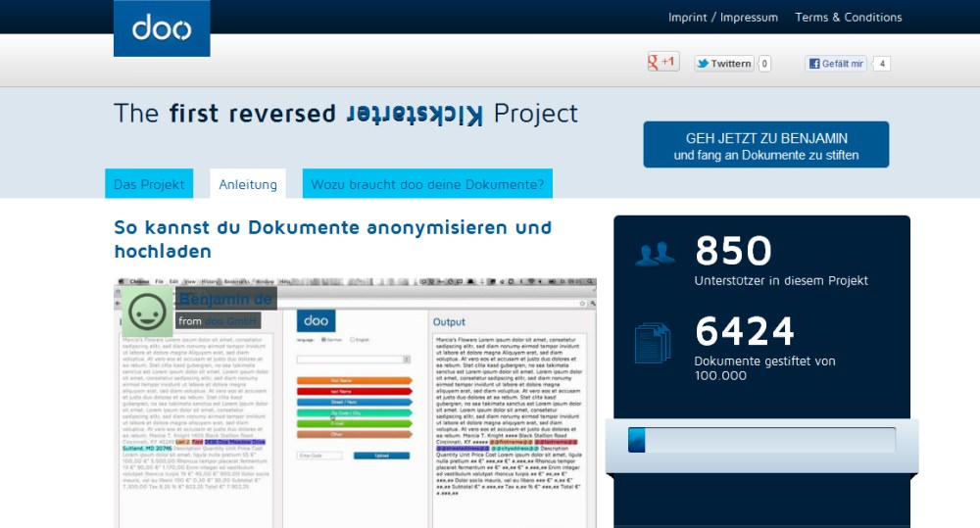Open the Terms & Conditions link

(848, 17)
